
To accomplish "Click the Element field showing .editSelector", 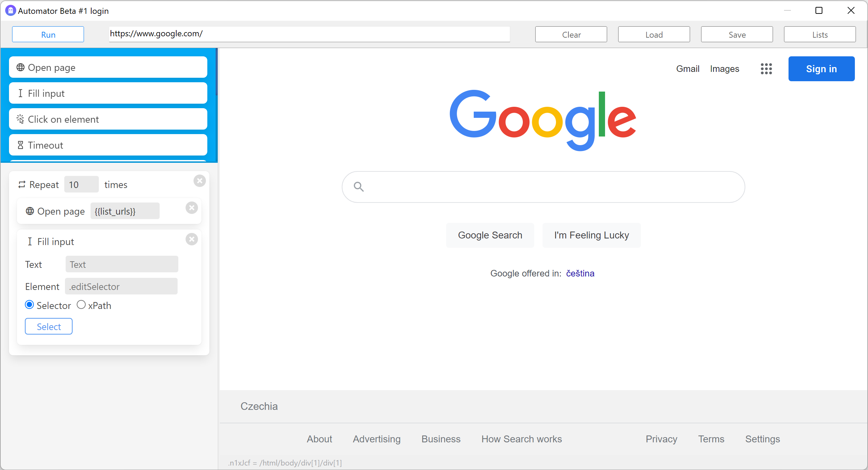I will [x=121, y=286].
